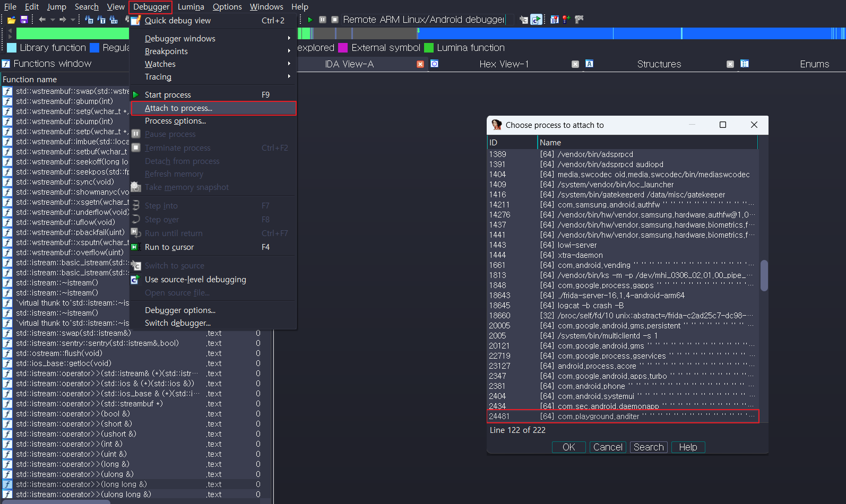The width and height of the screenshot is (846, 504).
Task: Click OK in the process dialog
Action: pos(568,447)
